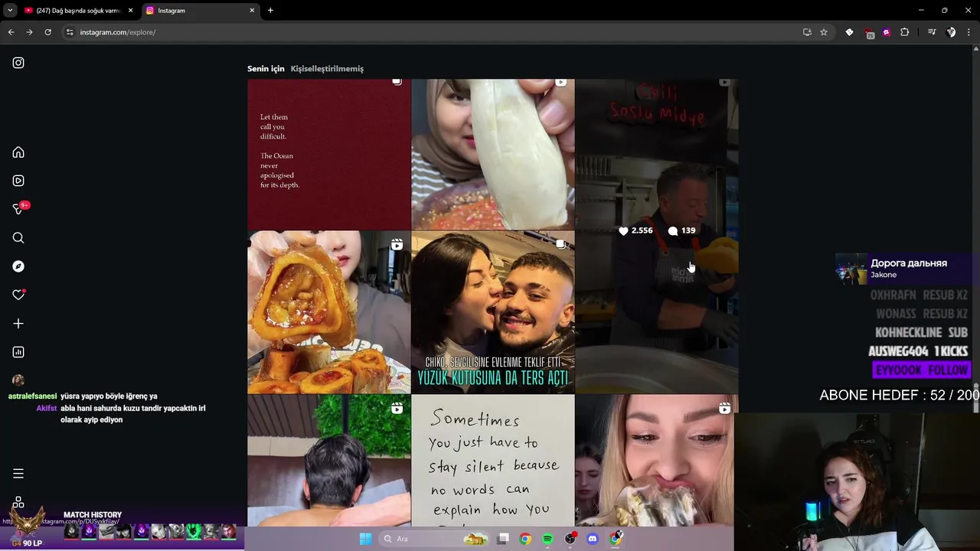
Task: Click the install app icon in the address bar
Action: (807, 32)
